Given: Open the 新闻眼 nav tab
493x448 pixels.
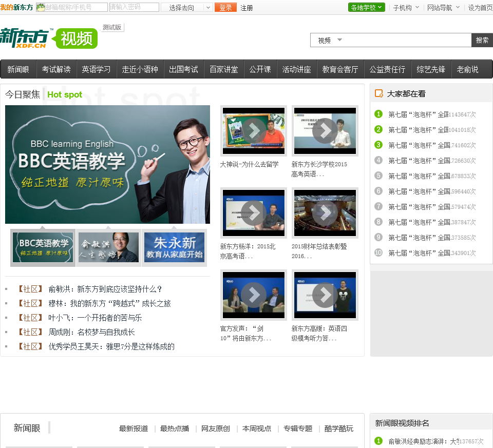Looking at the screenshot, I should (x=18, y=69).
